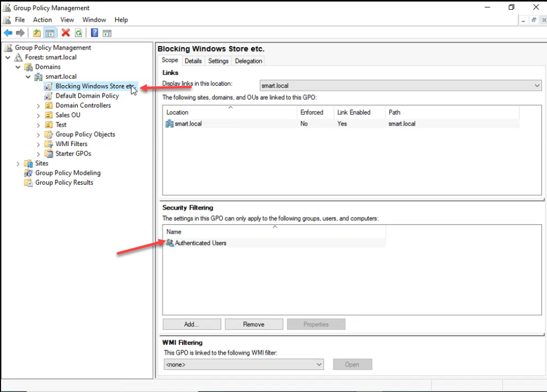547x392 pixels.
Task: Expand the Sites tree node
Action: (18, 164)
